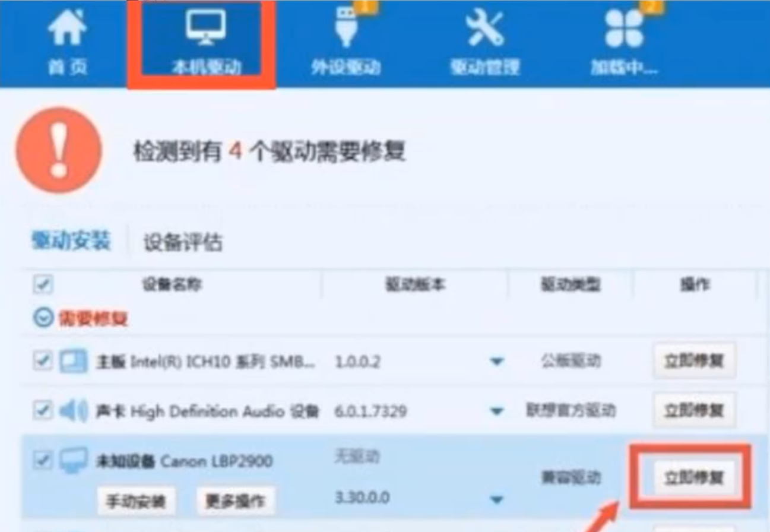Click 立即修复 for High Definition Audio

click(694, 410)
